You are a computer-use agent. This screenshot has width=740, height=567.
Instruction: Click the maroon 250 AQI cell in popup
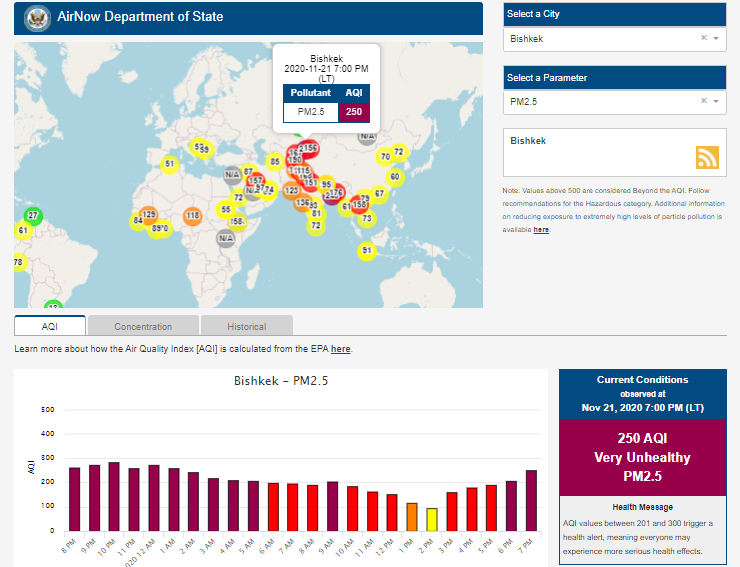click(x=354, y=111)
